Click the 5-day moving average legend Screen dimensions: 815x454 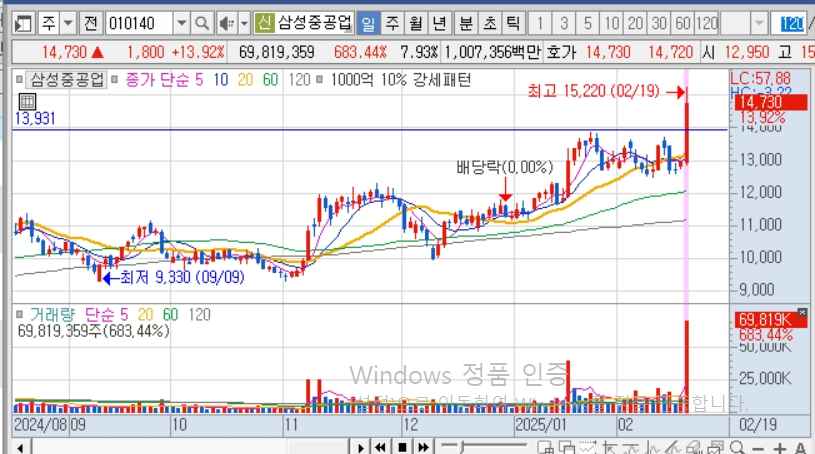click(199, 80)
